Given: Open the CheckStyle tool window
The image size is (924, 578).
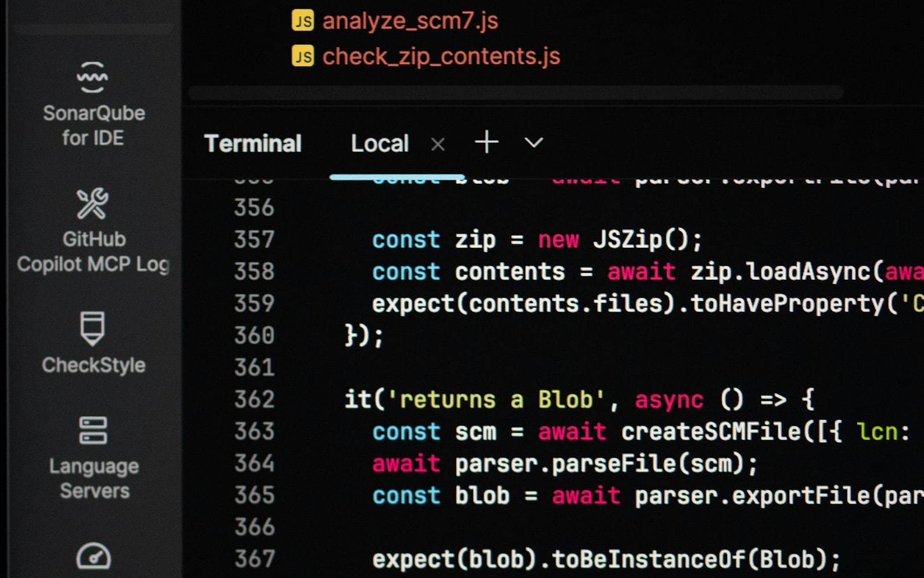Looking at the screenshot, I should click(93, 343).
